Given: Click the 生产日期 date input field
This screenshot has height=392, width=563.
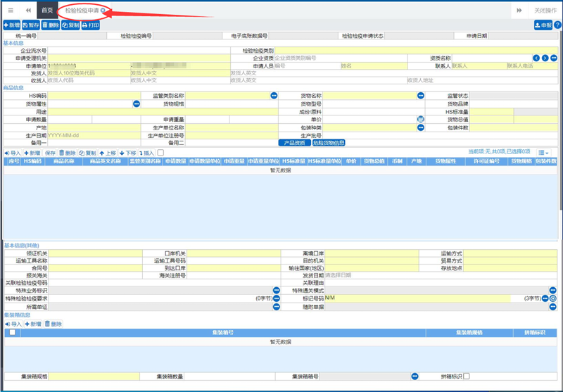Looking at the screenshot, I should (x=91, y=135).
